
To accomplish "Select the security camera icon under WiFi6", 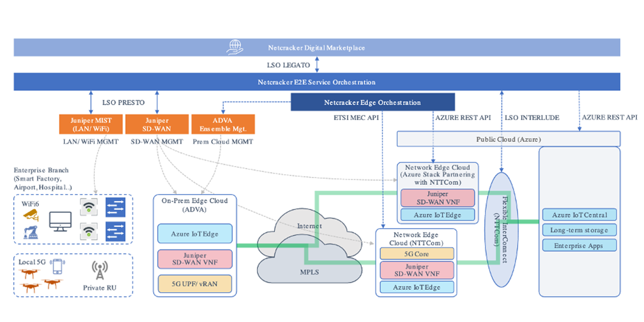I will coord(31,215).
